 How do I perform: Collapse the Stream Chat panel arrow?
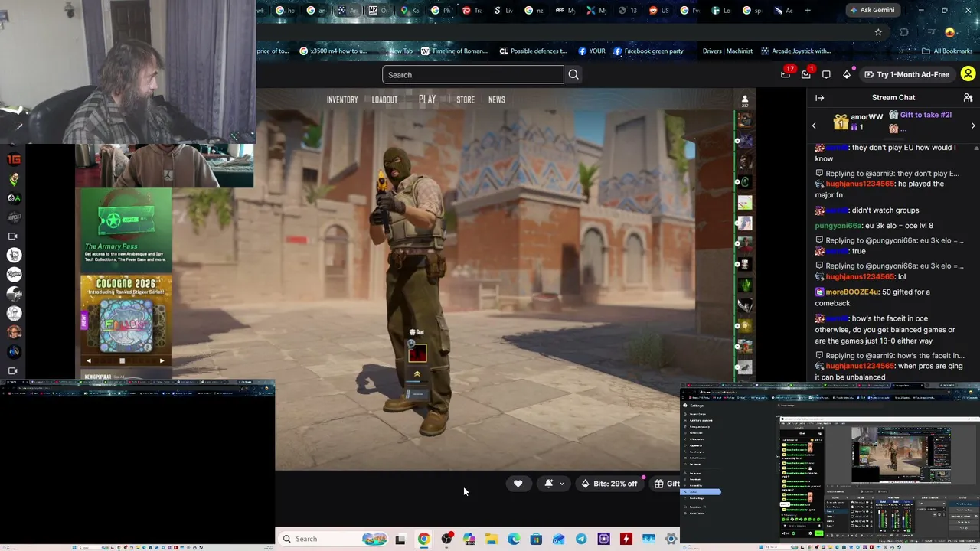coord(819,98)
